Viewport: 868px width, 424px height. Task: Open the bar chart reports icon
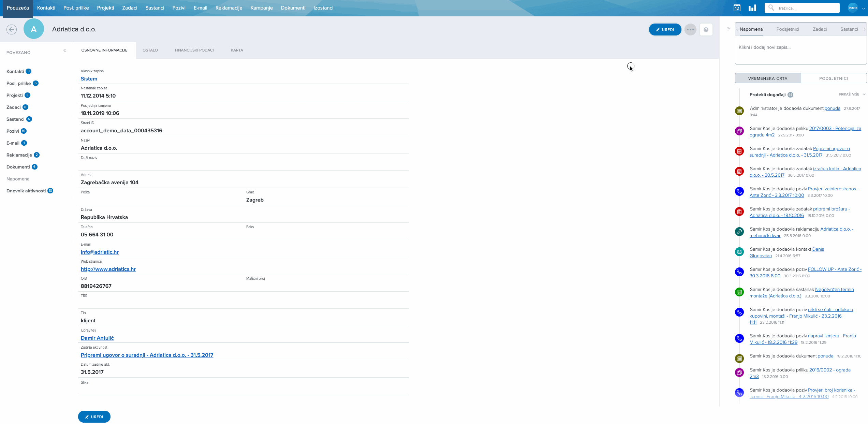752,8
